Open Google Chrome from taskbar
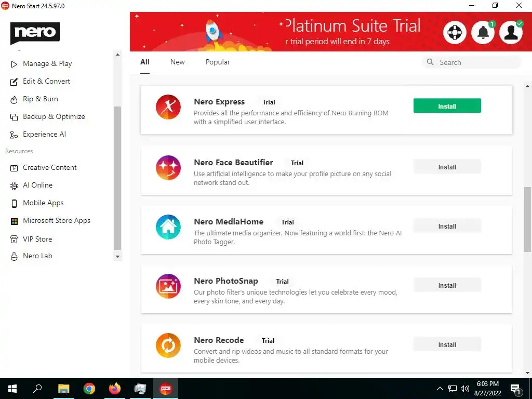This screenshot has height=399, width=532. [x=89, y=389]
